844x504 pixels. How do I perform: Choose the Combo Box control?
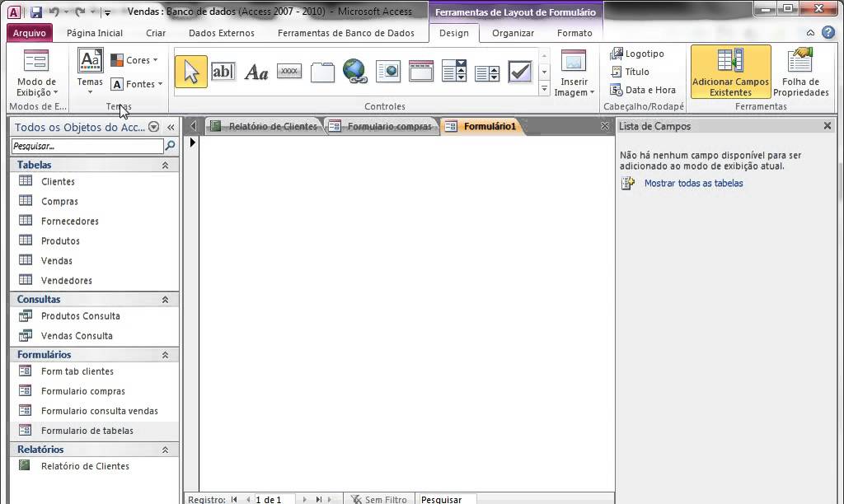click(x=454, y=72)
